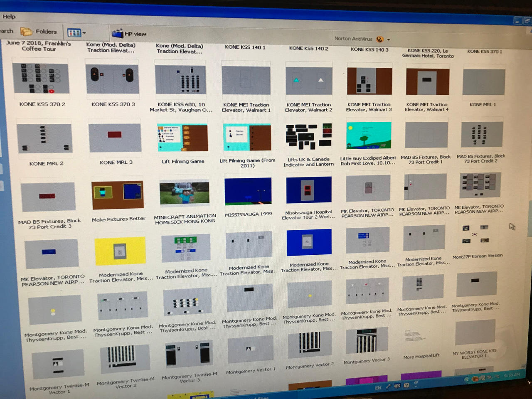Click the Norton AntiVirus globe icon

[379, 39]
